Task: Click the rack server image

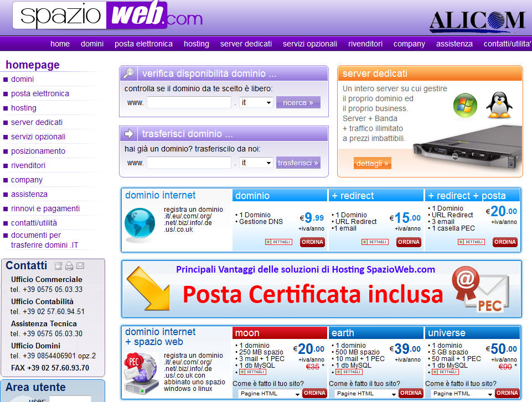Action: 468,148
